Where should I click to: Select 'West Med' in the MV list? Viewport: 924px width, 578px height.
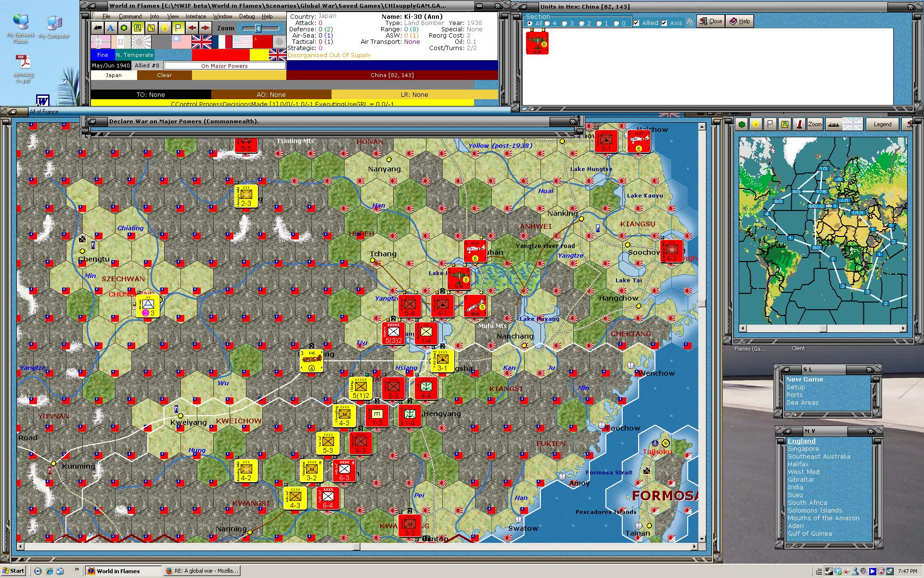tap(803, 472)
